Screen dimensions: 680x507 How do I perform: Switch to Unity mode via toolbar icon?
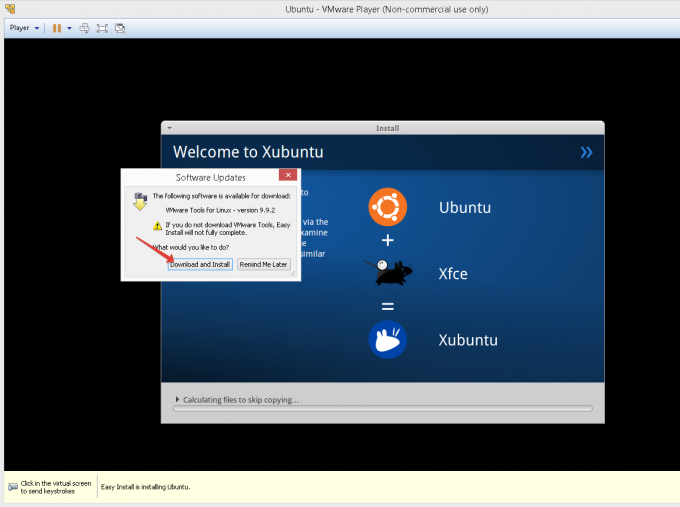(x=120, y=28)
